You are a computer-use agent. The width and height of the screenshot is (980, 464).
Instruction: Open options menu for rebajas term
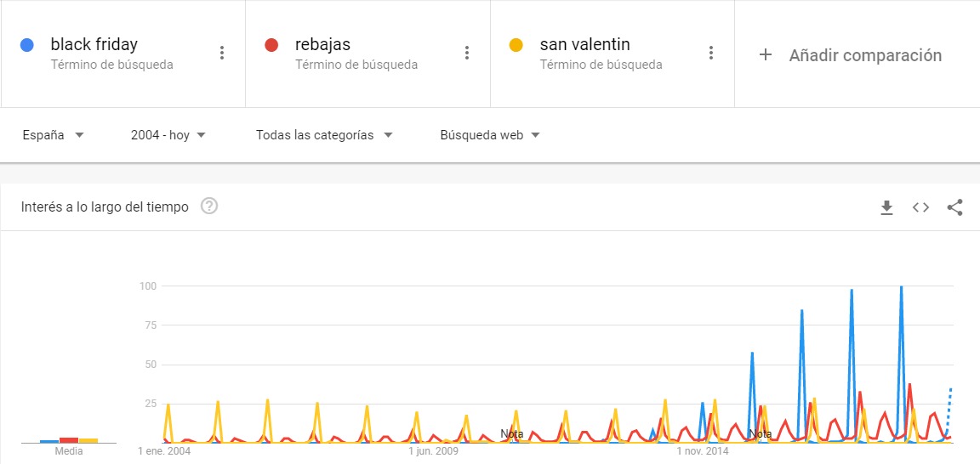467,53
